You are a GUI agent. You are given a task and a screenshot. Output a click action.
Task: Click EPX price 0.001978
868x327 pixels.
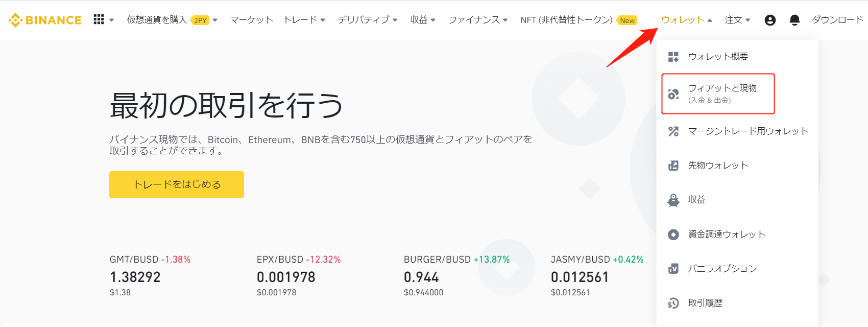tap(286, 277)
